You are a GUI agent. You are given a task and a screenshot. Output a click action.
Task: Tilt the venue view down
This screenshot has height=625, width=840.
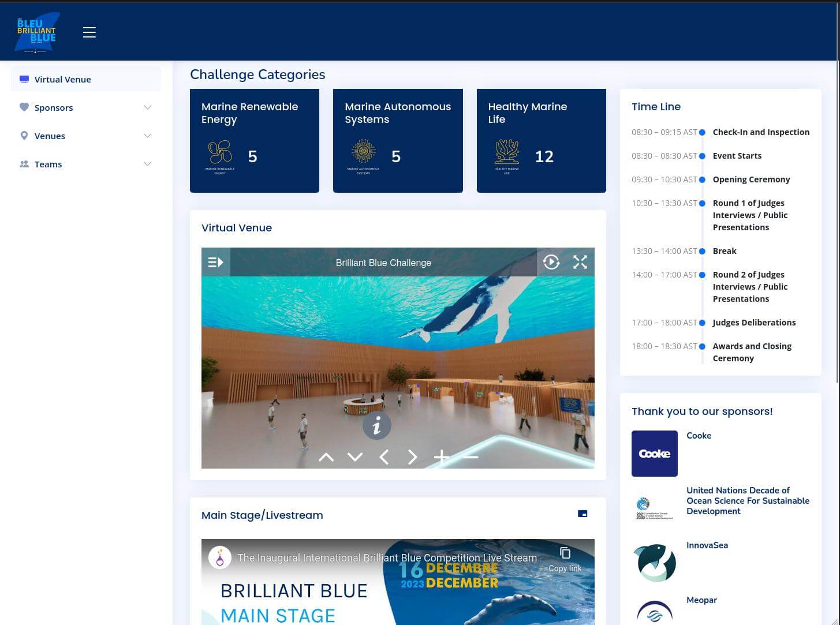pyautogui.click(x=355, y=457)
